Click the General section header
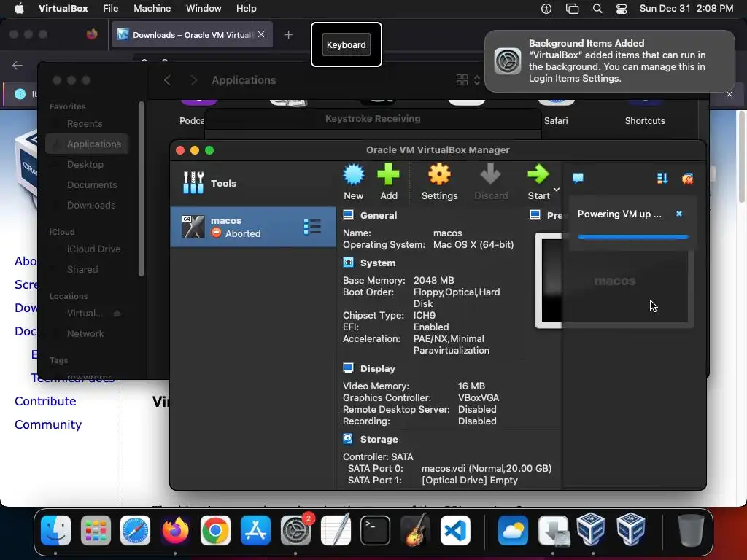 [x=379, y=215]
